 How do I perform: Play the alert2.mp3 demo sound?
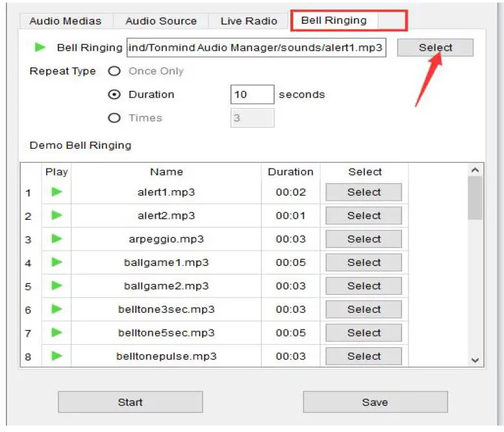point(56,215)
